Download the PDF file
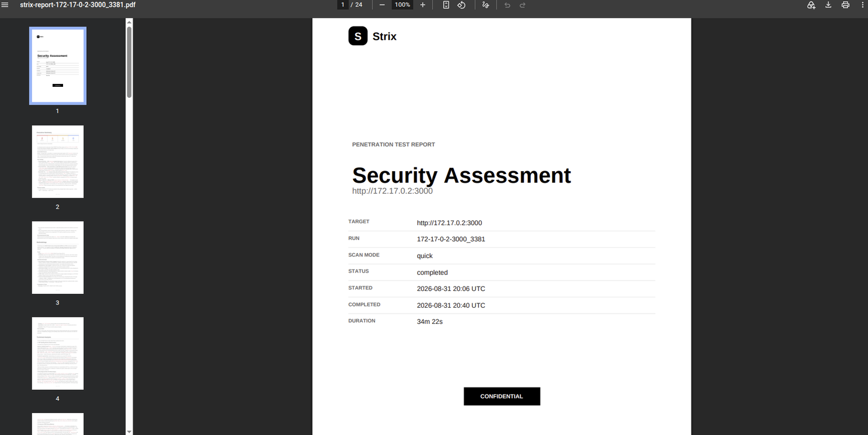The image size is (868, 435). (x=828, y=5)
